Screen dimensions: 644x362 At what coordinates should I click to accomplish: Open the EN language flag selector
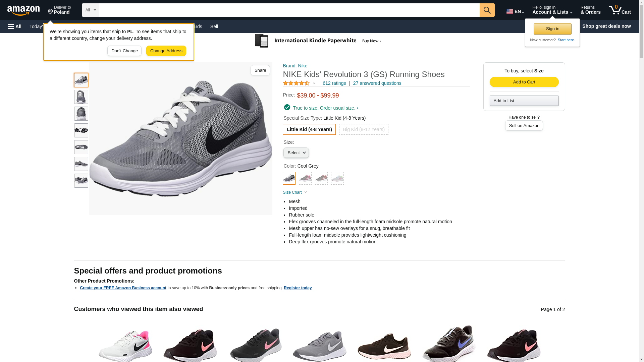tap(515, 11)
